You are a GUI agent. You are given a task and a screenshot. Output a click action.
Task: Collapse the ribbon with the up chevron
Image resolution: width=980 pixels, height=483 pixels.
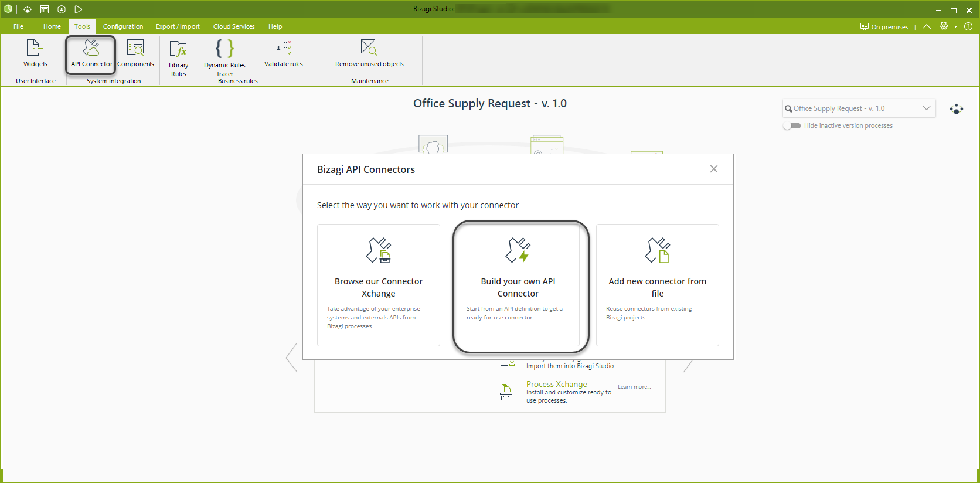[x=927, y=26]
